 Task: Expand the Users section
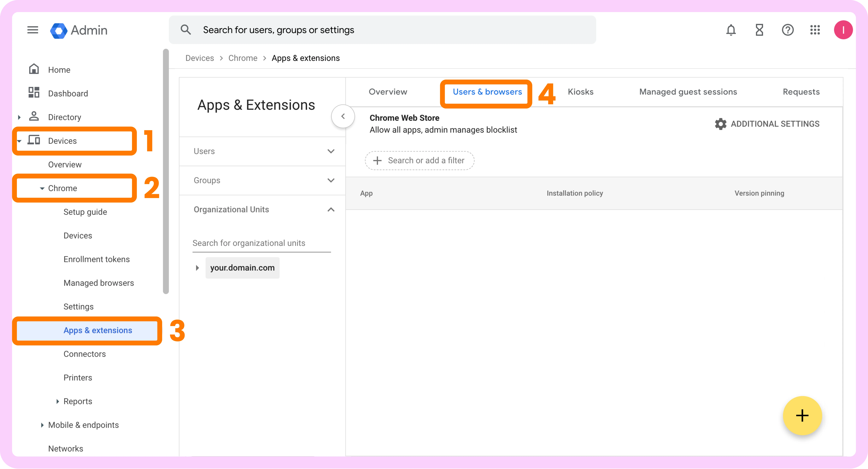331,151
